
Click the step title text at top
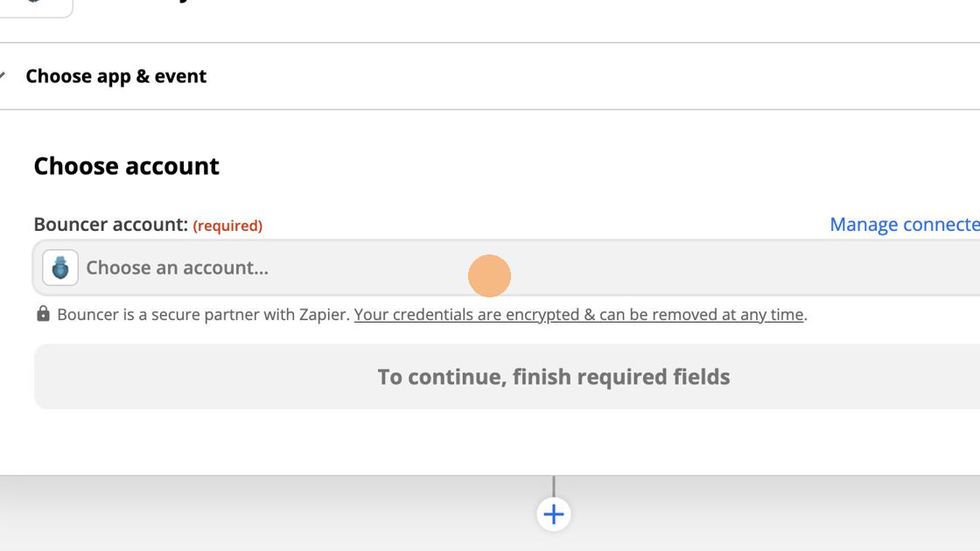click(175, 3)
